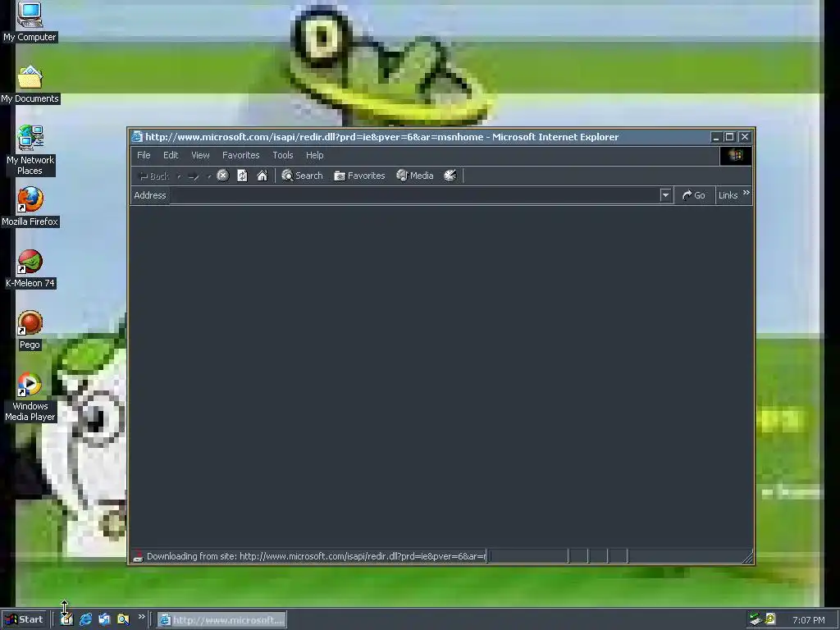This screenshot has width=840, height=630.
Task: Open the Forward history dropdown arrow
Action: point(209,176)
